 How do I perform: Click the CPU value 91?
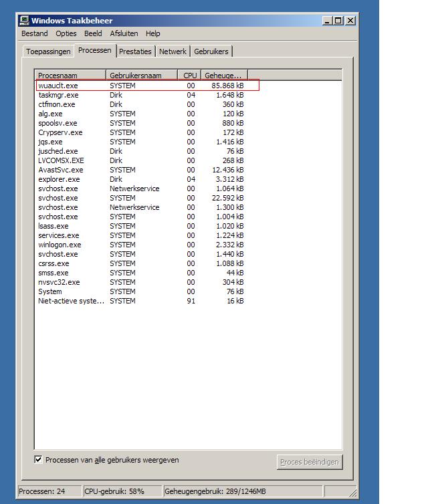(191, 301)
